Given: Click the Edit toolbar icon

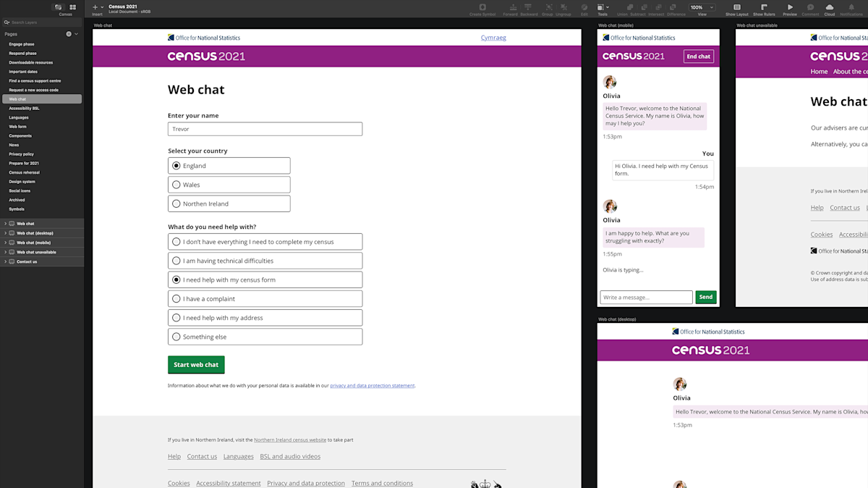Looking at the screenshot, I should 584,7.
